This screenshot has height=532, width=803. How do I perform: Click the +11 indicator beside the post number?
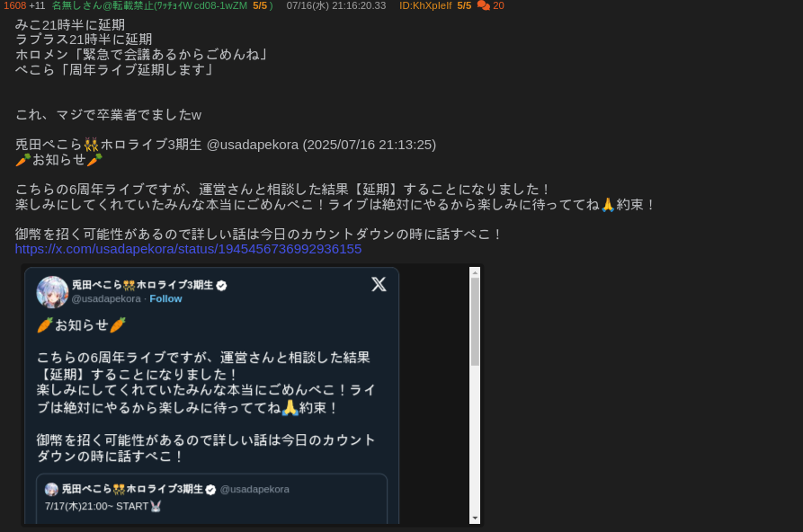tap(37, 5)
